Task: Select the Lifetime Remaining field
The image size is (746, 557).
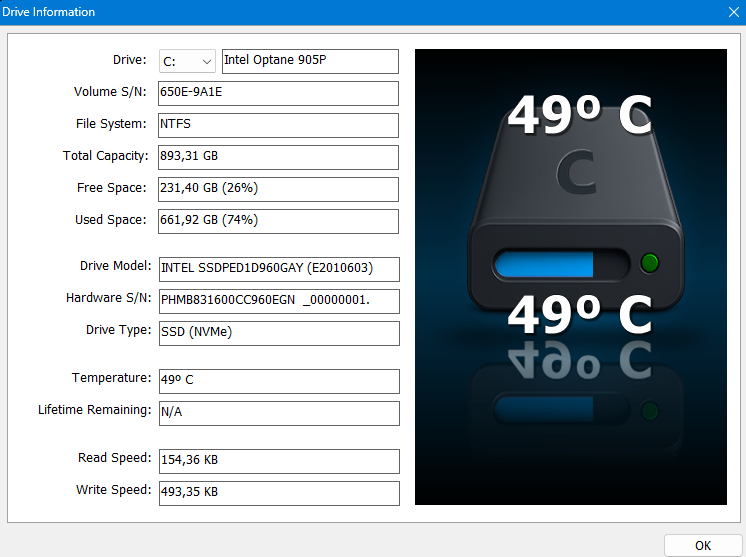Action: (278, 413)
